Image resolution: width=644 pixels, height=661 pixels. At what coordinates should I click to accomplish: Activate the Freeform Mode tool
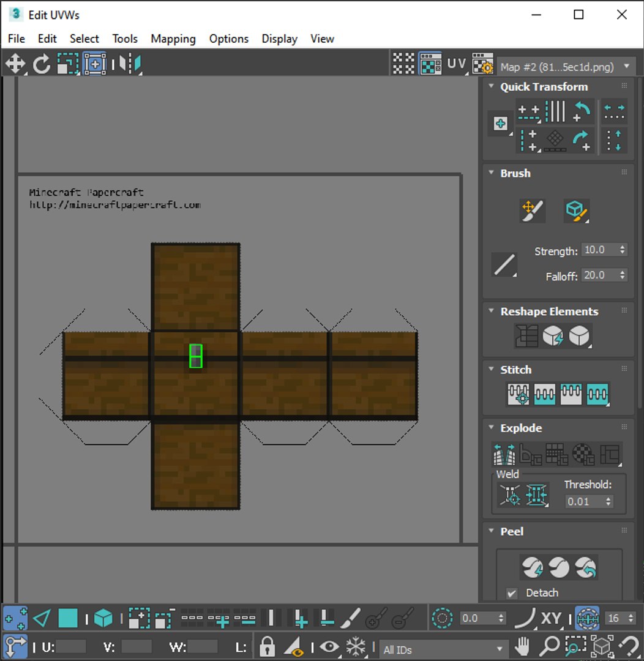(95, 64)
